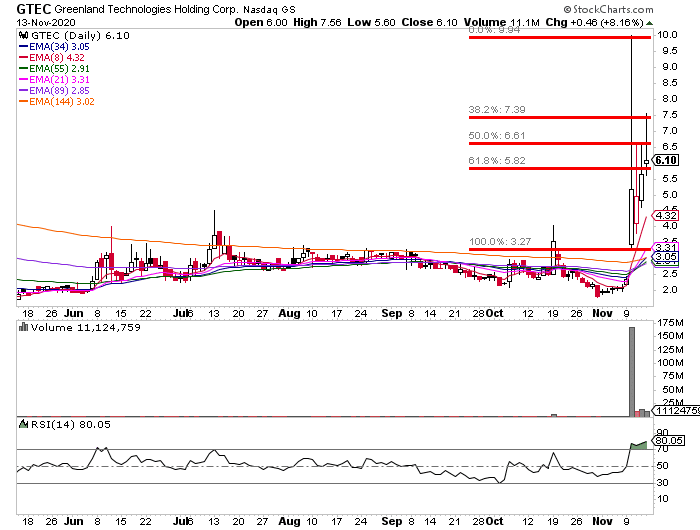Click the bar-chart icon beside Volume 11,124,759
Image resolution: width=700 pixels, height=530 pixels.
(x=23, y=327)
